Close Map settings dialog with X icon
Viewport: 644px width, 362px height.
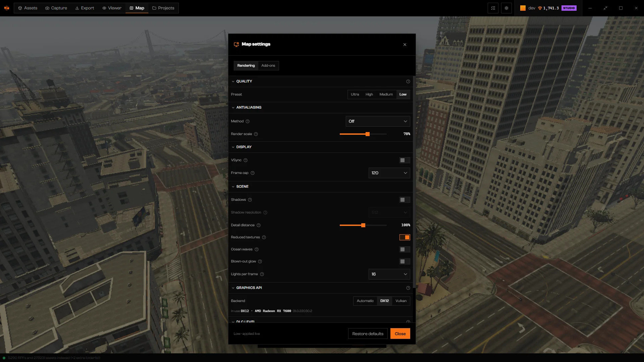pyautogui.click(x=405, y=45)
